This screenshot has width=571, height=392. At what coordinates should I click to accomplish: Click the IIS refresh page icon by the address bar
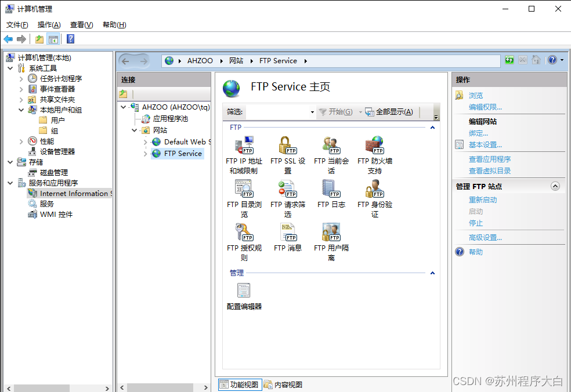click(x=509, y=60)
